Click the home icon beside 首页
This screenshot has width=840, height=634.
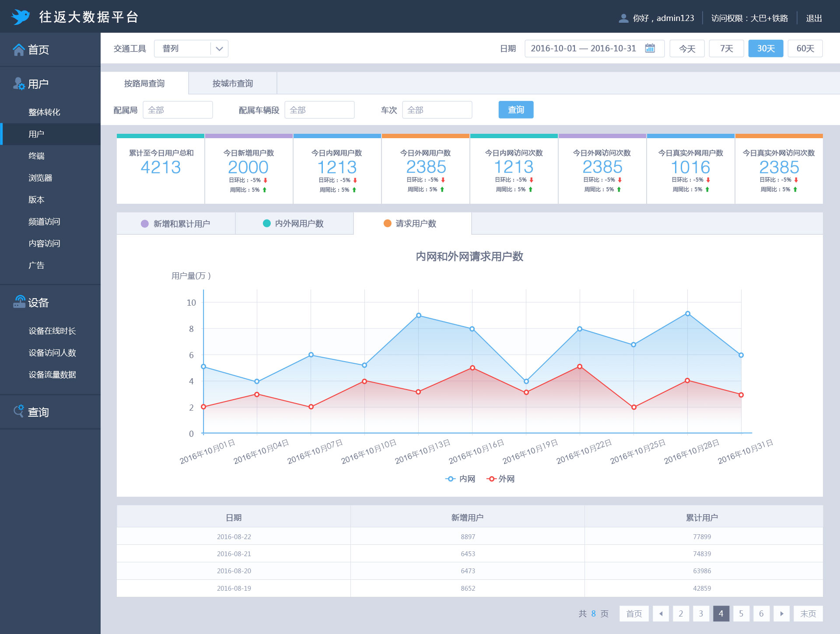click(x=19, y=49)
